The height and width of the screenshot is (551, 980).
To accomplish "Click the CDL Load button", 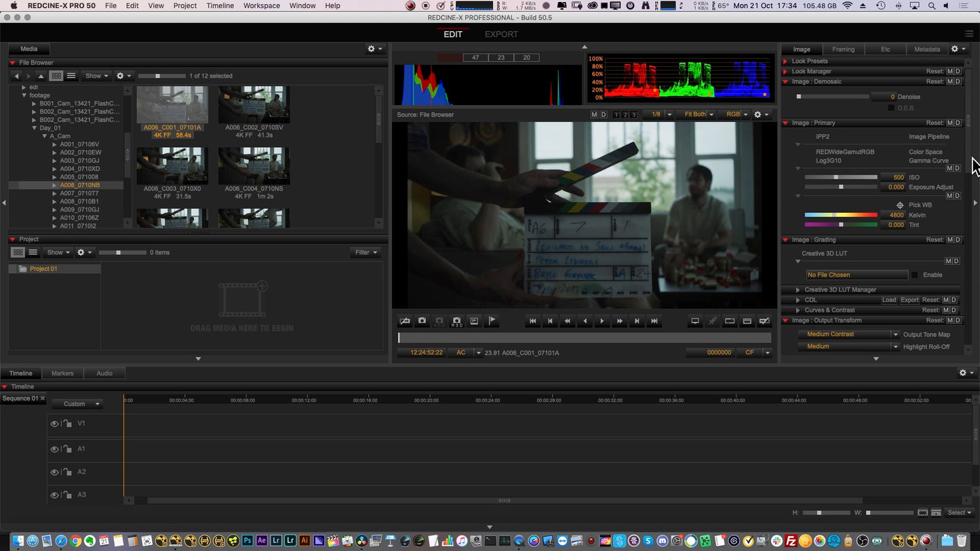I will click(888, 300).
